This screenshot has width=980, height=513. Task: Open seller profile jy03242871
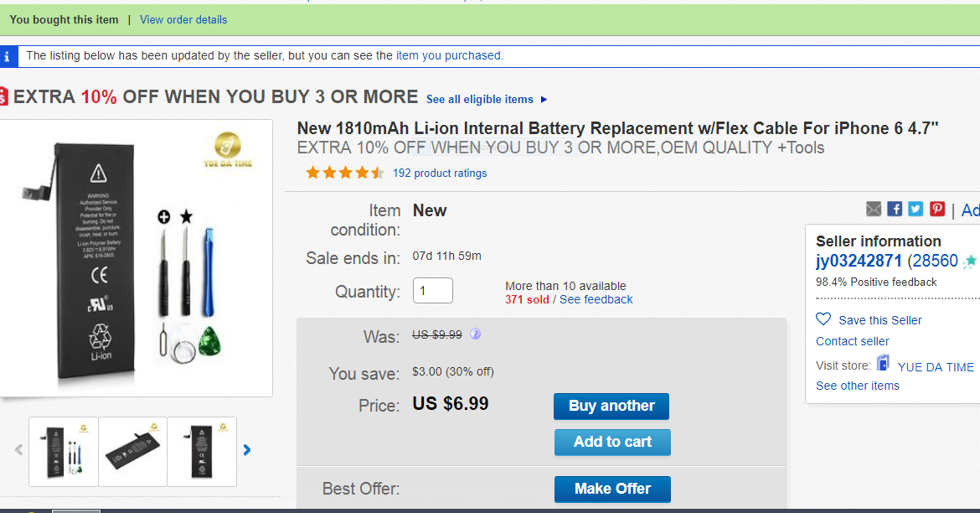(x=859, y=261)
